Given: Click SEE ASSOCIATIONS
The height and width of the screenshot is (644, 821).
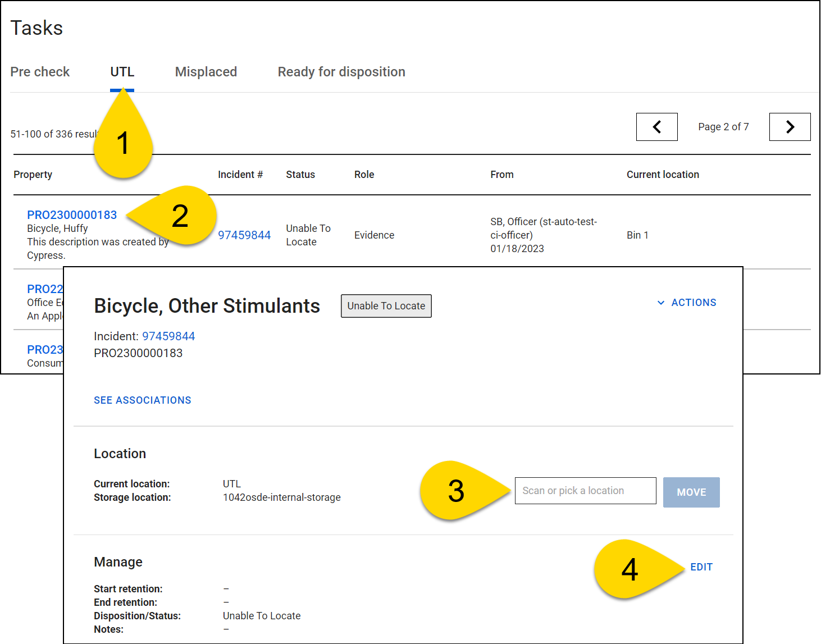Looking at the screenshot, I should click(x=142, y=400).
